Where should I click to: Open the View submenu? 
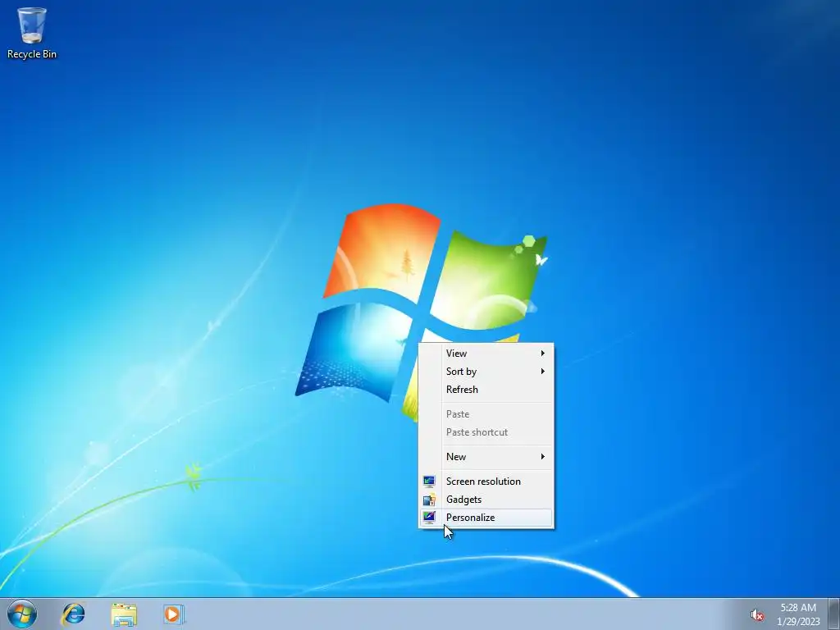(486, 353)
